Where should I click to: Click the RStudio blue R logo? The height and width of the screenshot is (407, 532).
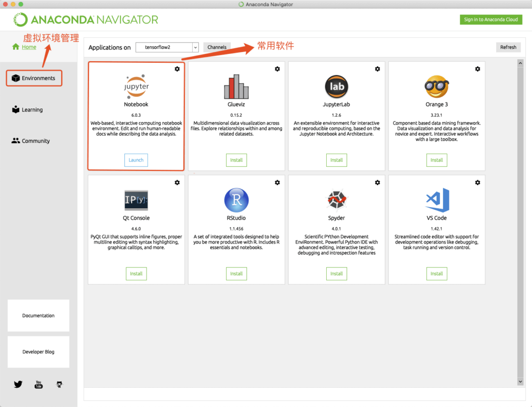(236, 200)
